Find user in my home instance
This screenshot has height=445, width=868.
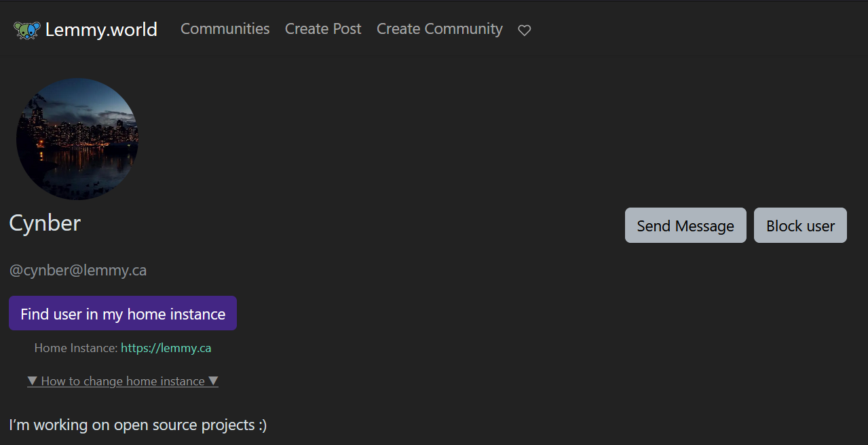click(123, 313)
